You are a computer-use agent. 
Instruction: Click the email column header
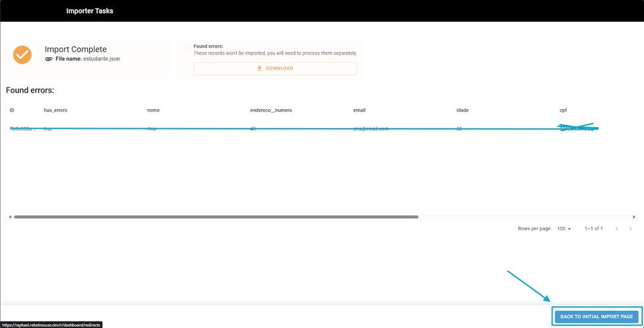coord(359,110)
